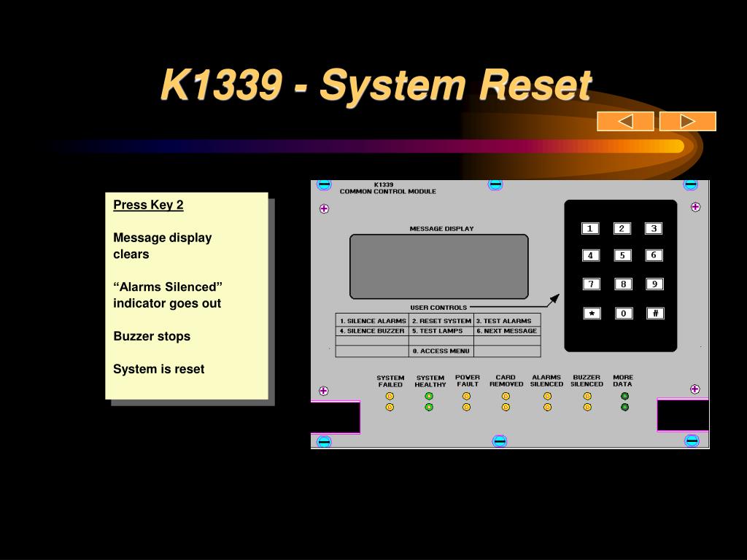Click the lower Alarms Silenced indicator lamp
747x560 pixels.
[547, 408]
